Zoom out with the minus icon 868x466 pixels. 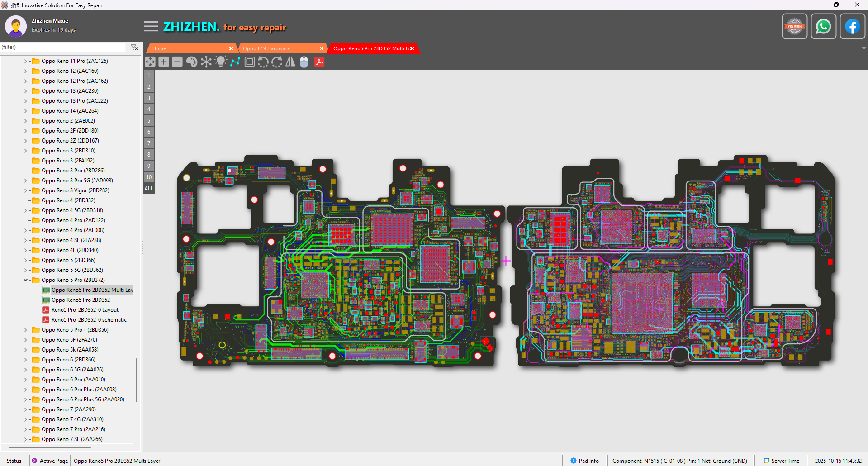(177, 62)
